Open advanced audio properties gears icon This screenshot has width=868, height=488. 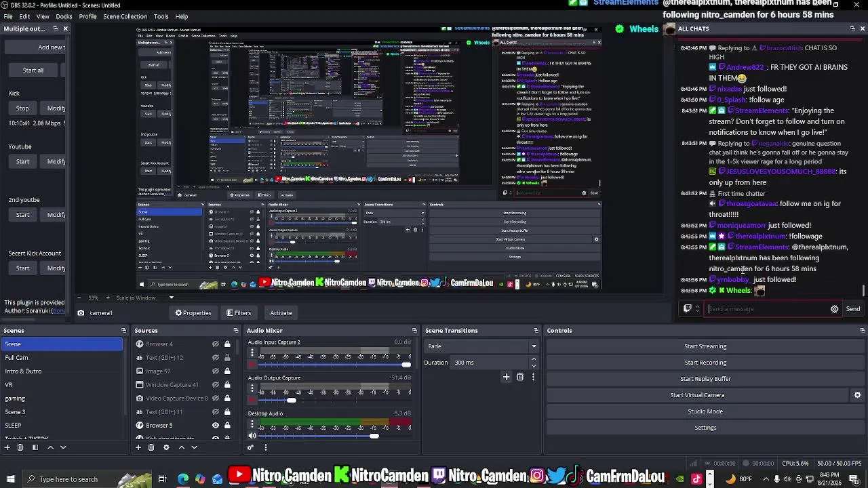coord(250,447)
